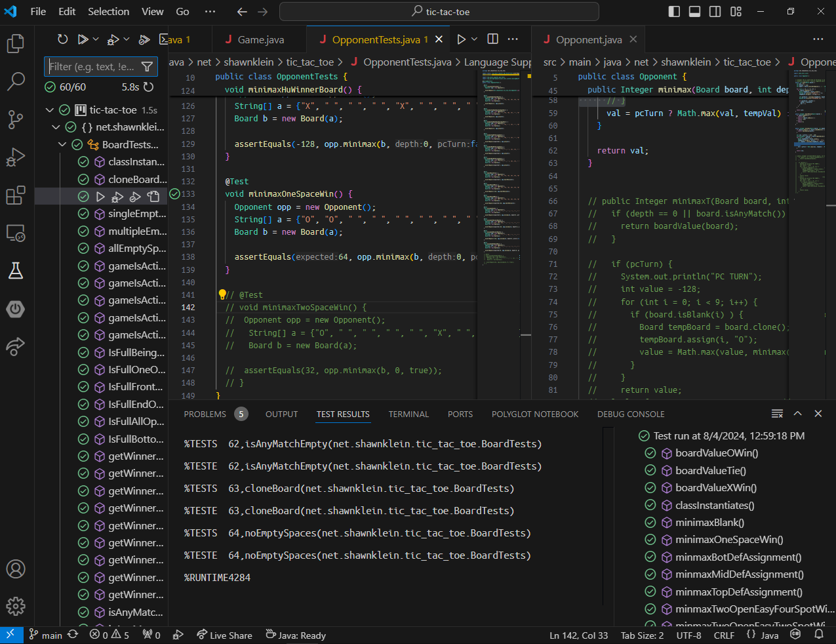Toggle Primary Side Bar layout button
This screenshot has height=644, width=836.
click(x=674, y=12)
